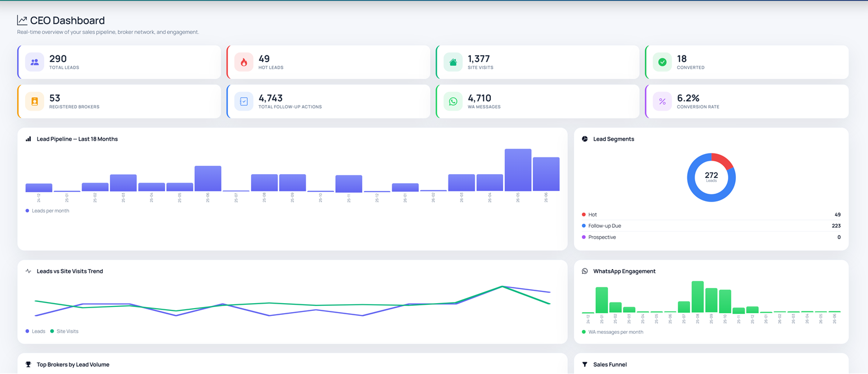Click the Leads vs Site Visits Trend title
This screenshot has height=374, width=868.
point(70,271)
